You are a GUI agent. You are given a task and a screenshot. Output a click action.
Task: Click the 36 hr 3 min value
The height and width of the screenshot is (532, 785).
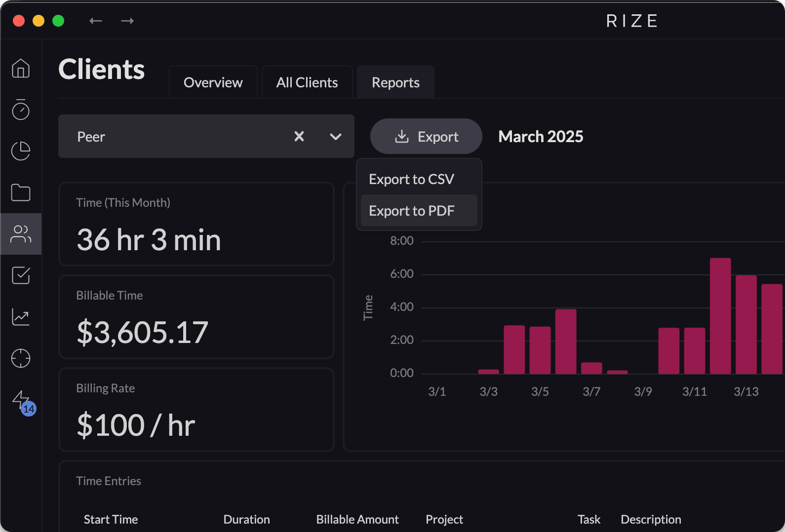(149, 240)
